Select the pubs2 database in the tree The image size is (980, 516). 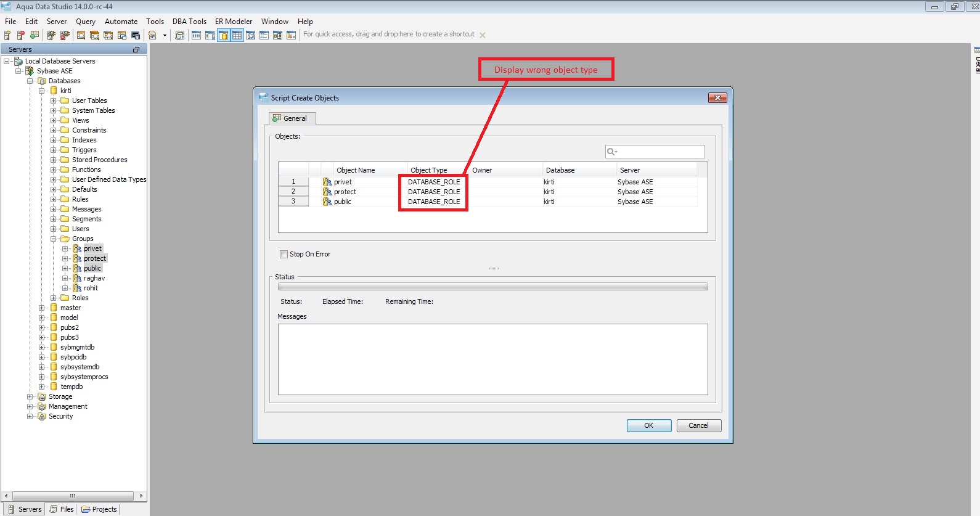tap(70, 327)
